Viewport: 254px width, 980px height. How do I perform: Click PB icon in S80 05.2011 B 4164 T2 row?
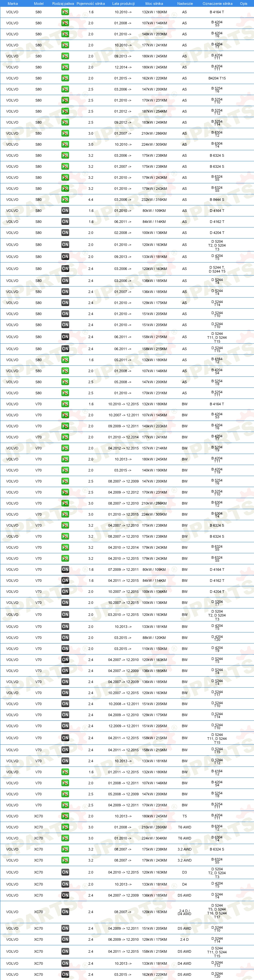(65, 360)
